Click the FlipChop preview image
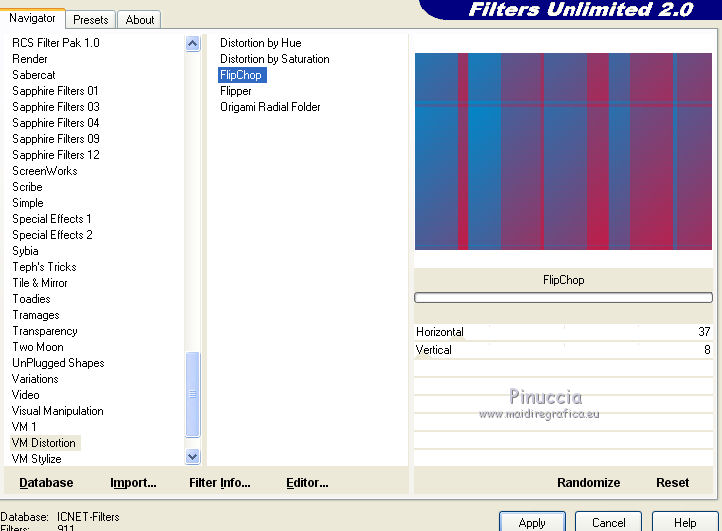This screenshot has width=722, height=531. click(563, 152)
